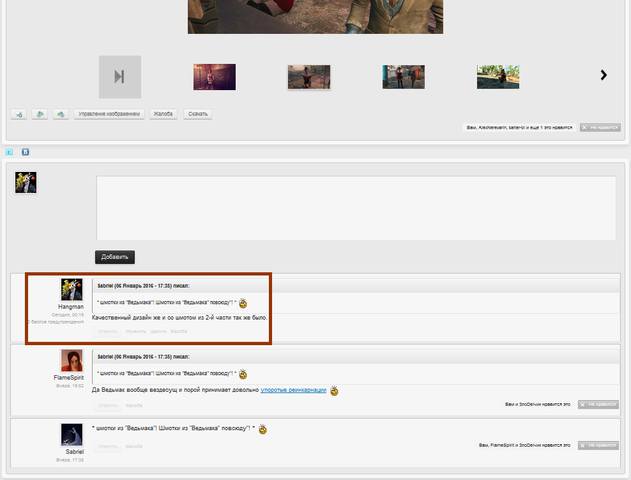Report Hangman's comment via Жалоба

point(179,332)
